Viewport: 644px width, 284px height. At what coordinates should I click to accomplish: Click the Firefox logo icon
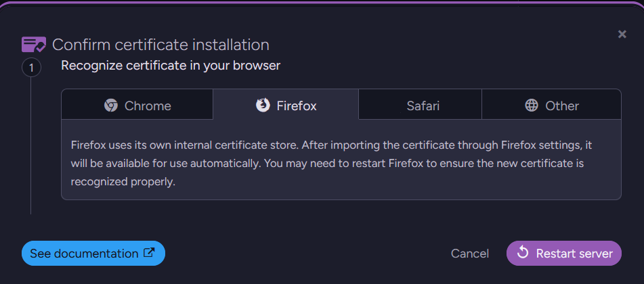click(263, 105)
